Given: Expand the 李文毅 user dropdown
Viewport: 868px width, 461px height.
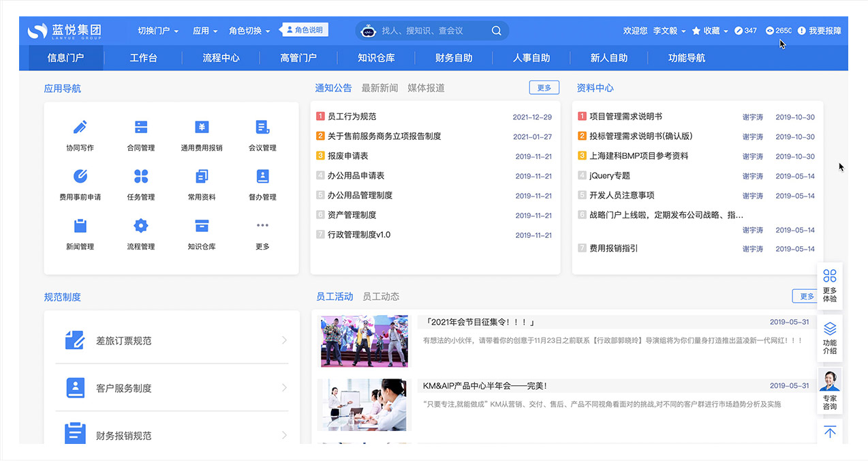Looking at the screenshot, I should [x=669, y=31].
